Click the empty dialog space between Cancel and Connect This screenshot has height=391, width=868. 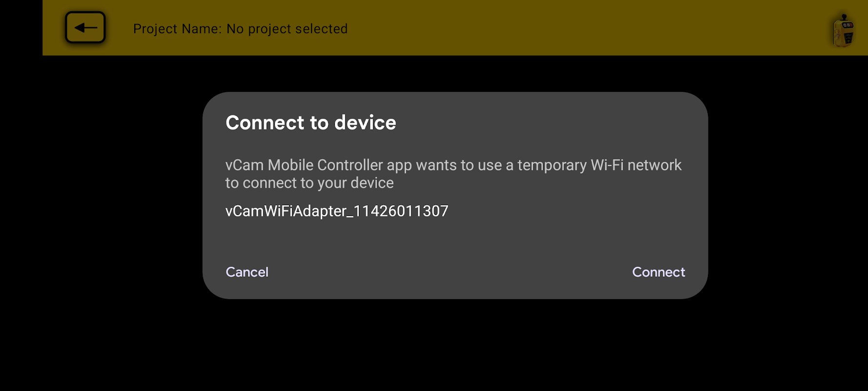tap(450, 272)
